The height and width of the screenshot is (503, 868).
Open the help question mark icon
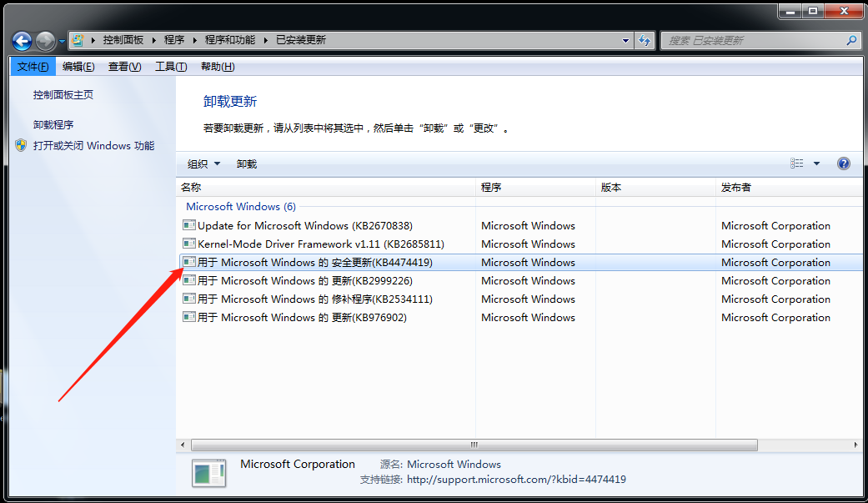tap(843, 163)
